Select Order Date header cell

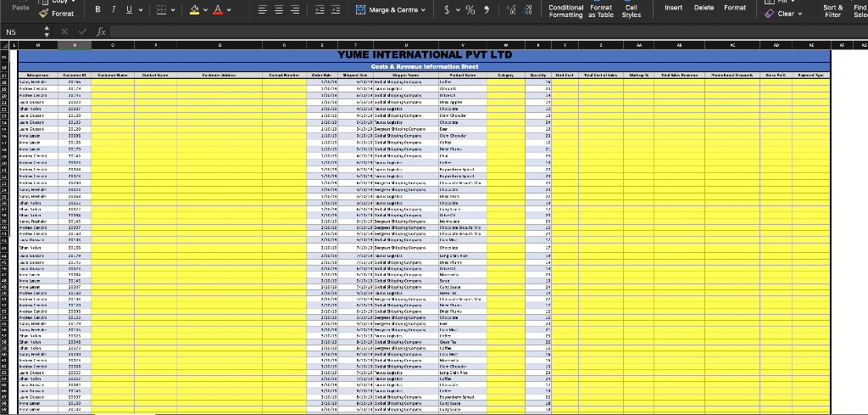[x=321, y=75]
